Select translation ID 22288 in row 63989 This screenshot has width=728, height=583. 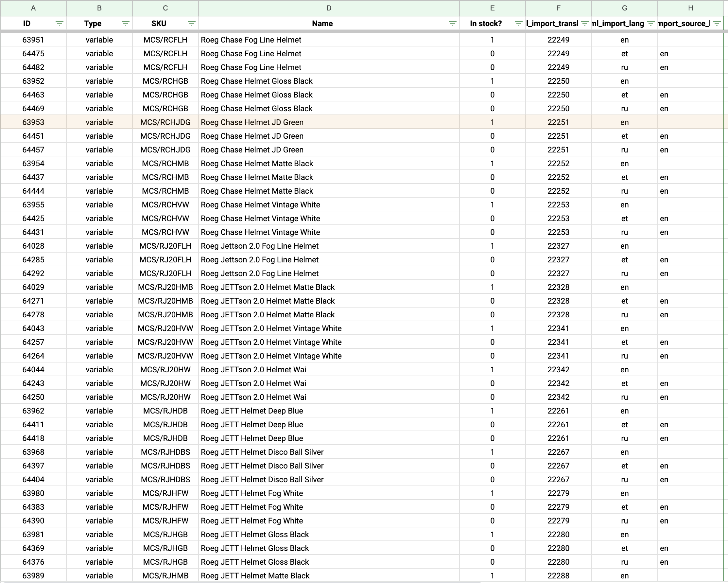(x=559, y=575)
